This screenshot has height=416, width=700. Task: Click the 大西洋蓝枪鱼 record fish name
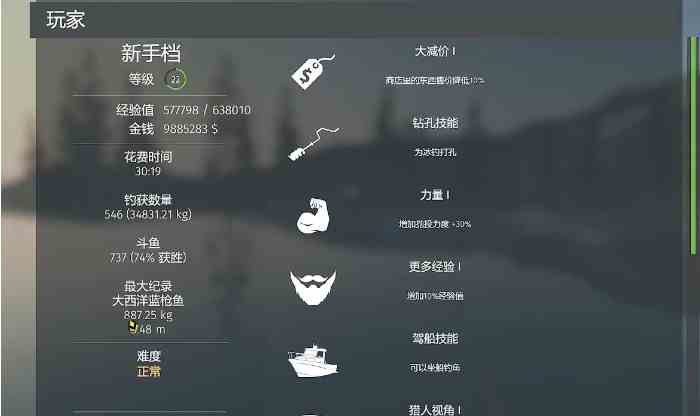[x=148, y=300]
